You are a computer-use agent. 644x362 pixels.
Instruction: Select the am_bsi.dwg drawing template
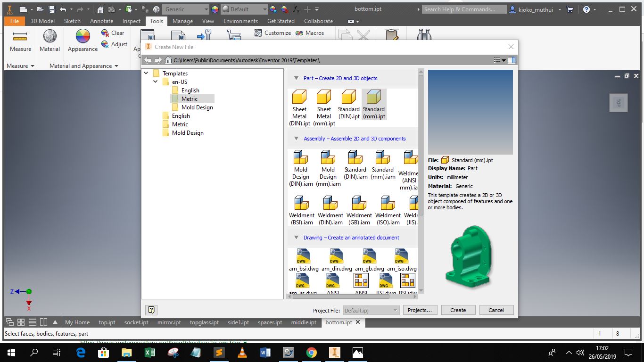(x=304, y=261)
